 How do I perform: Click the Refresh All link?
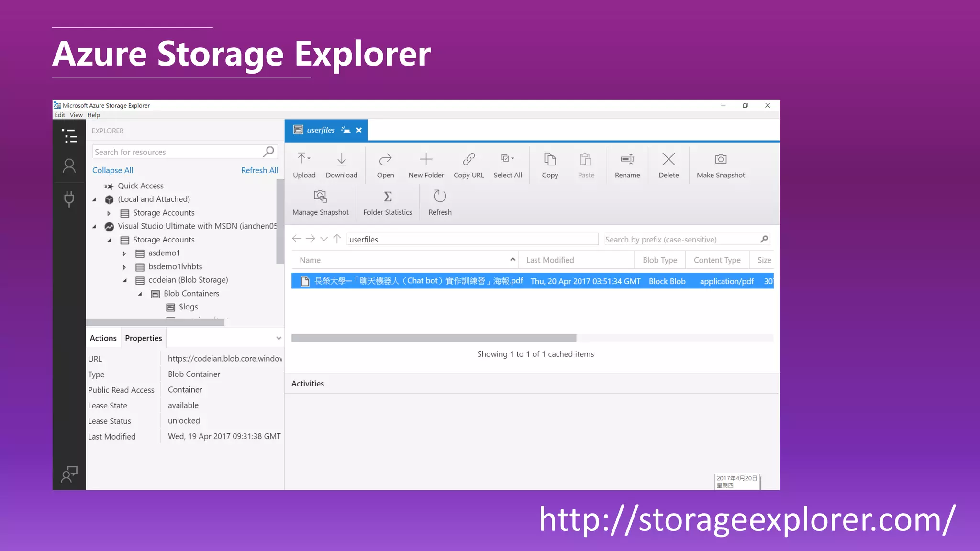[259, 170]
